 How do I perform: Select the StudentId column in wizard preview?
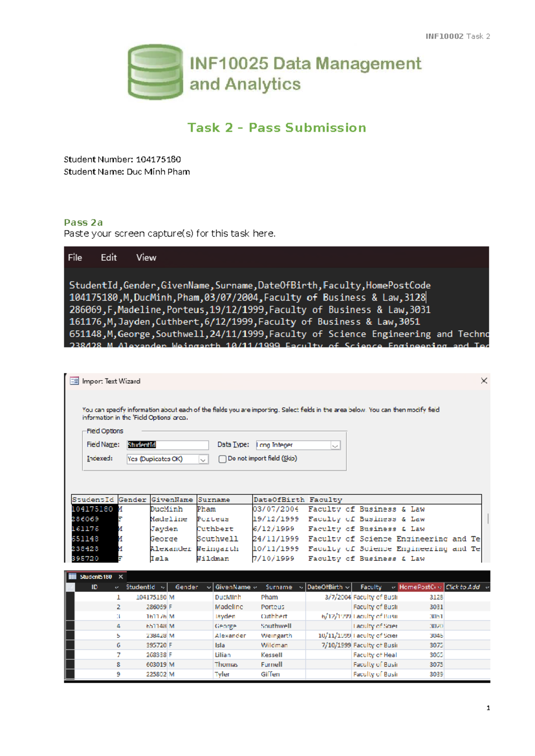click(94, 500)
